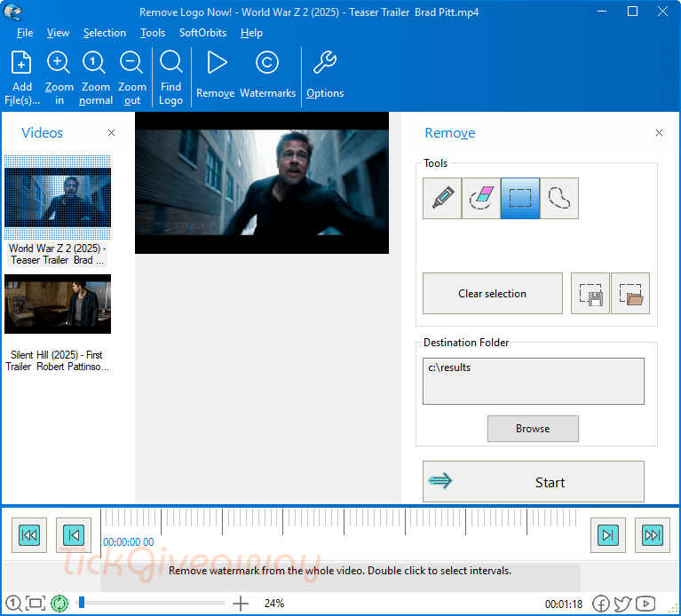The width and height of the screenshot is (681, 616).
Task: Open the Selection menu
Action: (104, 33)
